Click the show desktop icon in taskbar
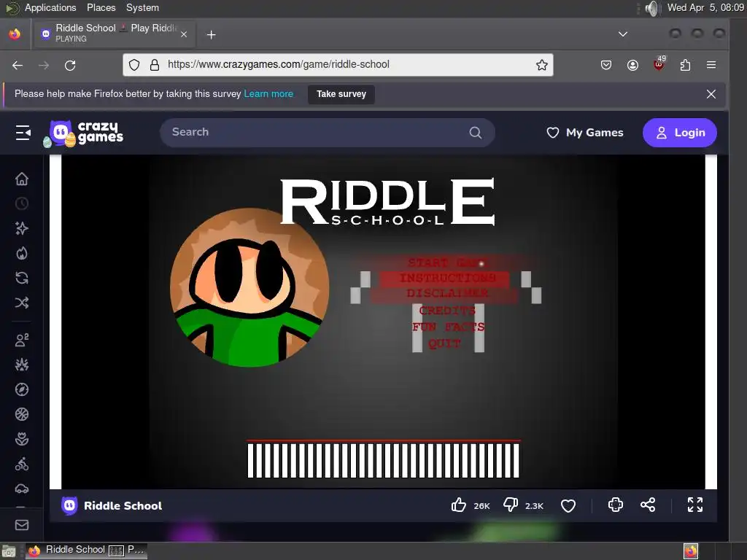The height and width of the screenshot is (560, 747). tap(9, 551)
